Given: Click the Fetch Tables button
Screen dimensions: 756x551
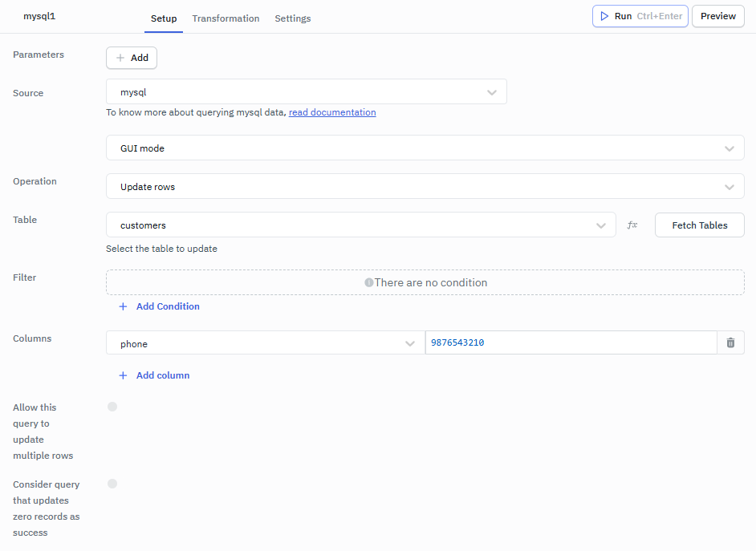Looking at the screenshot, I should click(699, 225).
